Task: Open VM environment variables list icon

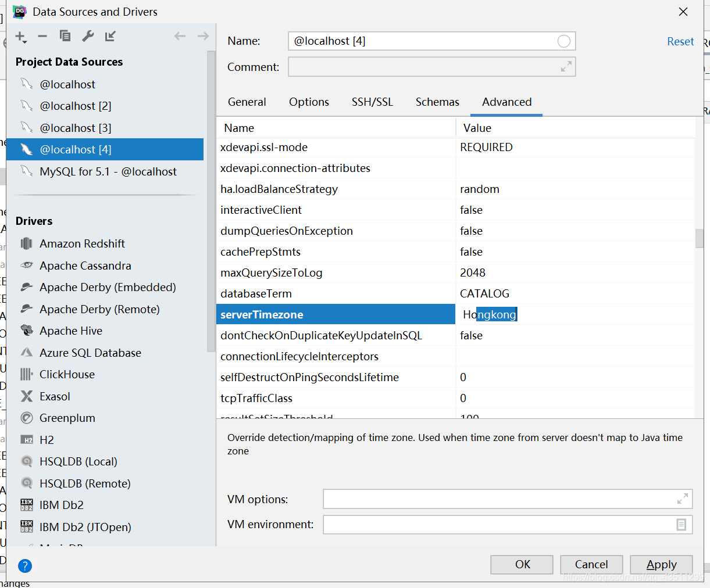Action: tap(682, 525)
